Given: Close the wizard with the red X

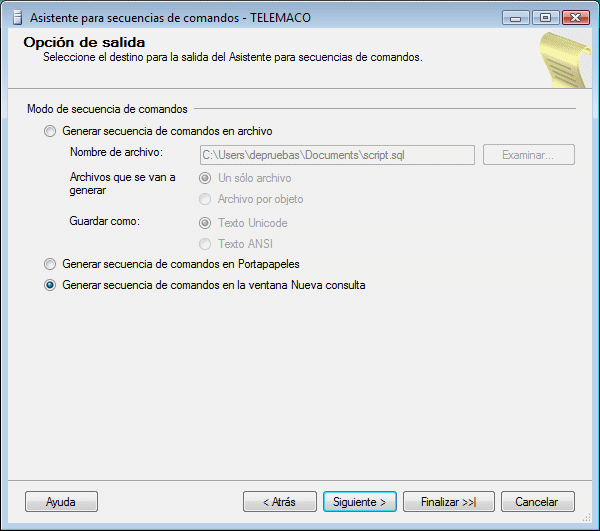Looking at the screenshot, I should [574, 17].
